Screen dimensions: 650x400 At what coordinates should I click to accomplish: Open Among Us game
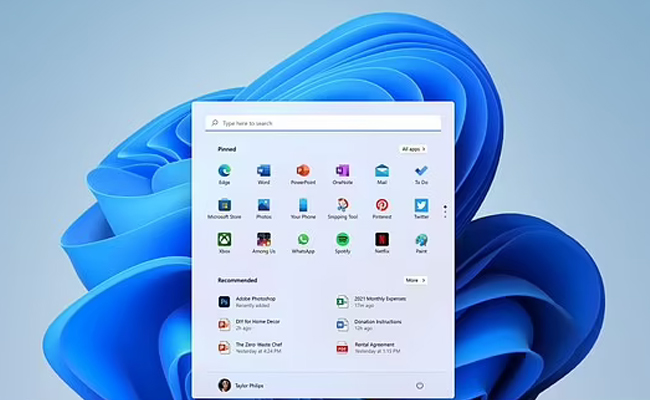pyautogui.click(x=264, y=243)
